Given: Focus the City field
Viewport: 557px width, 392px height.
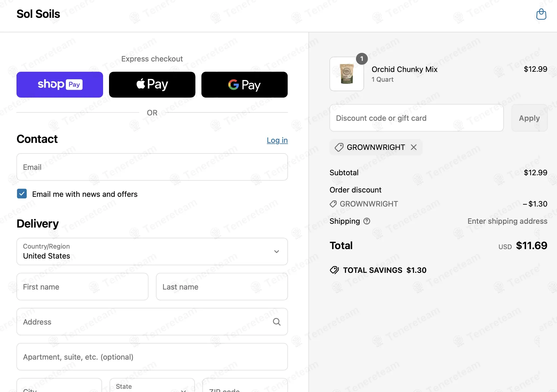Looking at the screenshot, I should pyautogui.click(x=59, y=385).
